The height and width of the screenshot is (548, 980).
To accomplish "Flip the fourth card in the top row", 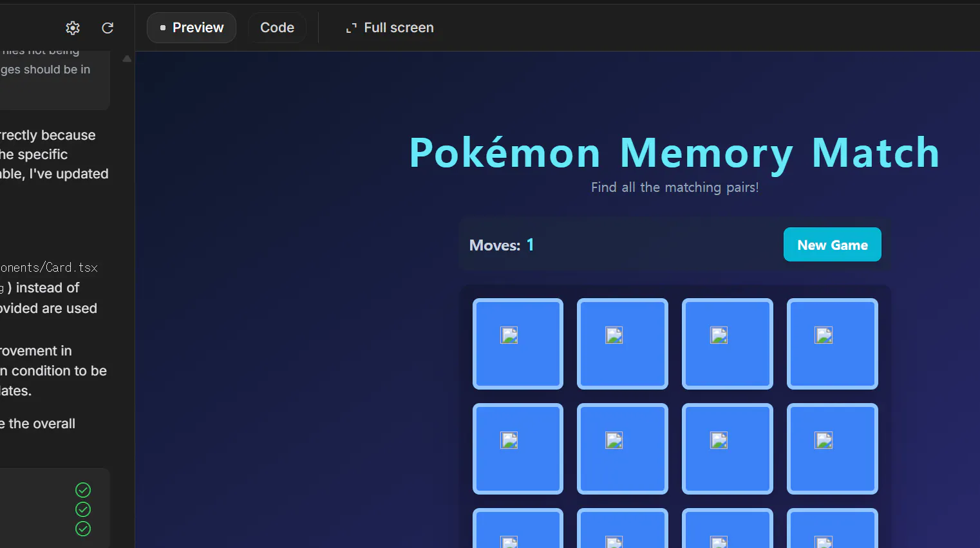I will (833, 344).
